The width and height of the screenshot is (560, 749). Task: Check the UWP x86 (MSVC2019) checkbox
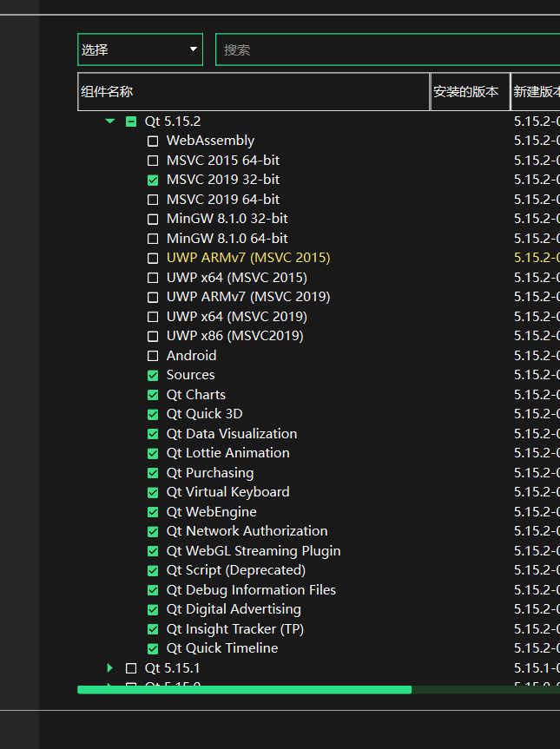(153, 336)
